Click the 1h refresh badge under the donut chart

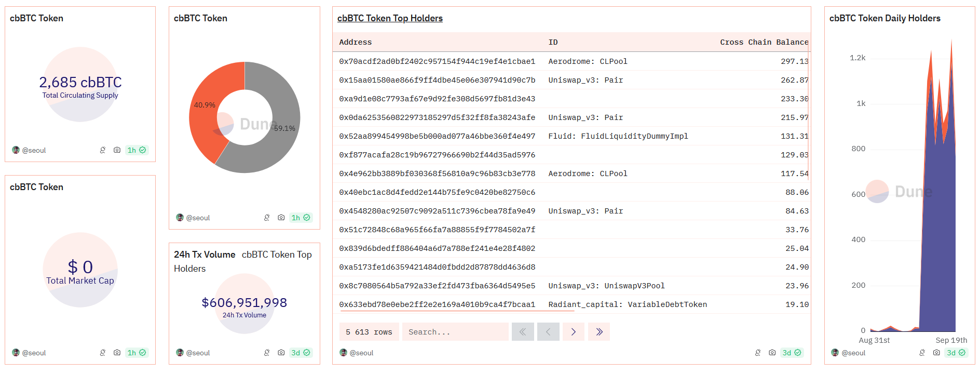point(301,218)
